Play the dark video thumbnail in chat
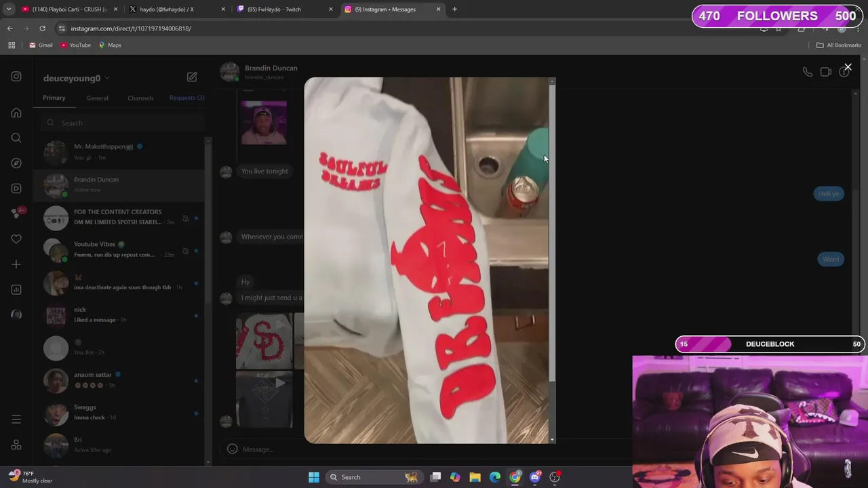This screenshot has height=488, width=868. click(x=264, y=399)
